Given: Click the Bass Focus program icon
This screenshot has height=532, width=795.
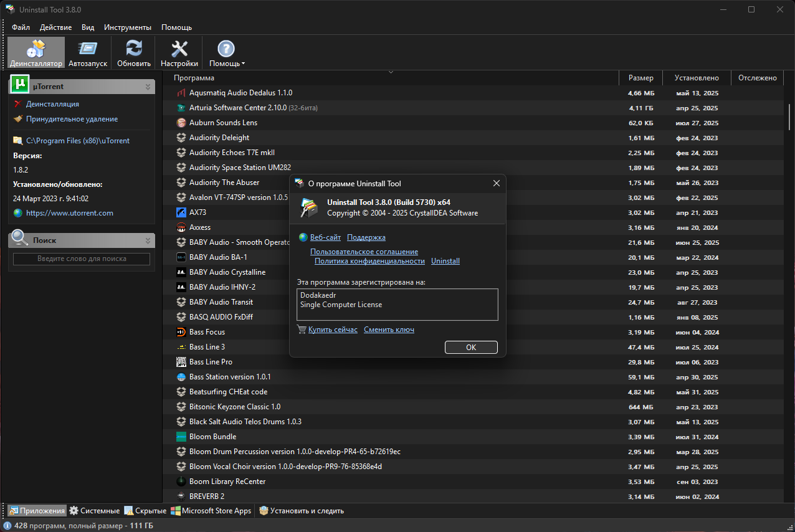Looking at the screenshot, I should (181, 332).
